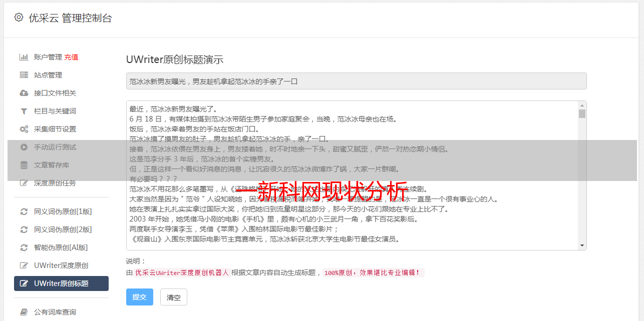Click the filter funnel icon for 栏目与关键词

coord(24,111)
